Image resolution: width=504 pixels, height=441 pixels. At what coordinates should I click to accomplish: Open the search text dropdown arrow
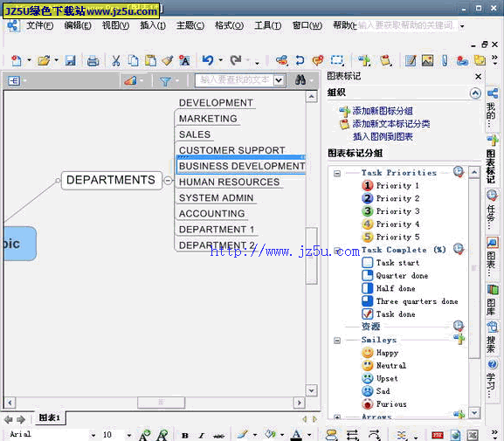[279, 80]
